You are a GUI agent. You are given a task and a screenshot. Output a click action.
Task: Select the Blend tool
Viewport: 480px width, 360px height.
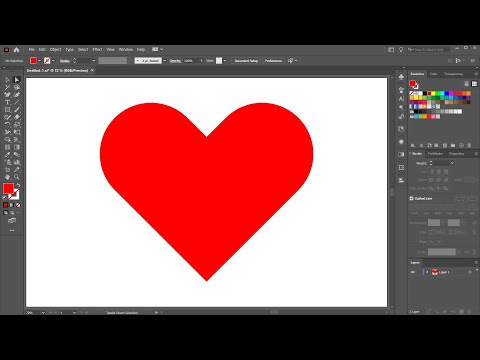click(x=17, y=155)
